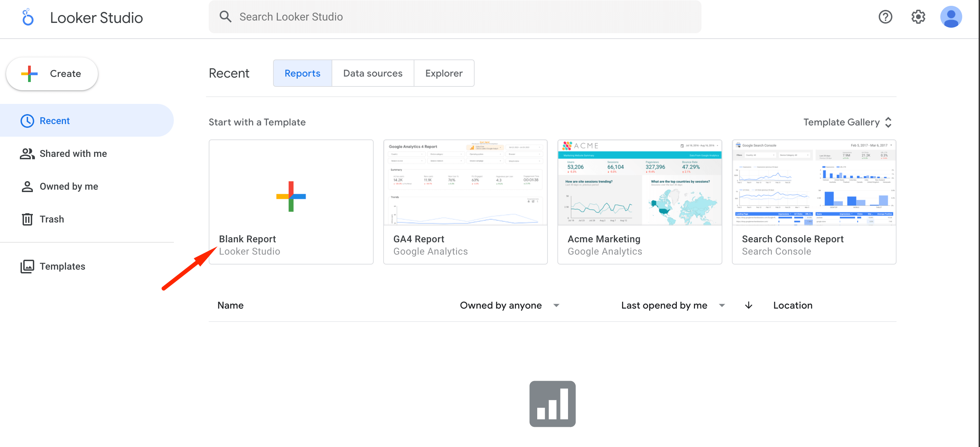Go to Shared with me
The image size is (980, 447).
[73, 153]
